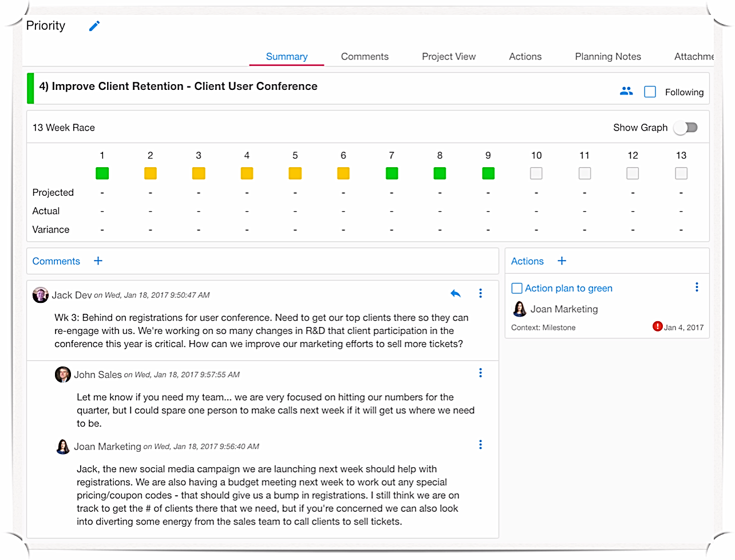The width and height of the screenshot is (735, 560).
Task: Select the yellow status square for week 5
Action: click(x=295, y=173)
